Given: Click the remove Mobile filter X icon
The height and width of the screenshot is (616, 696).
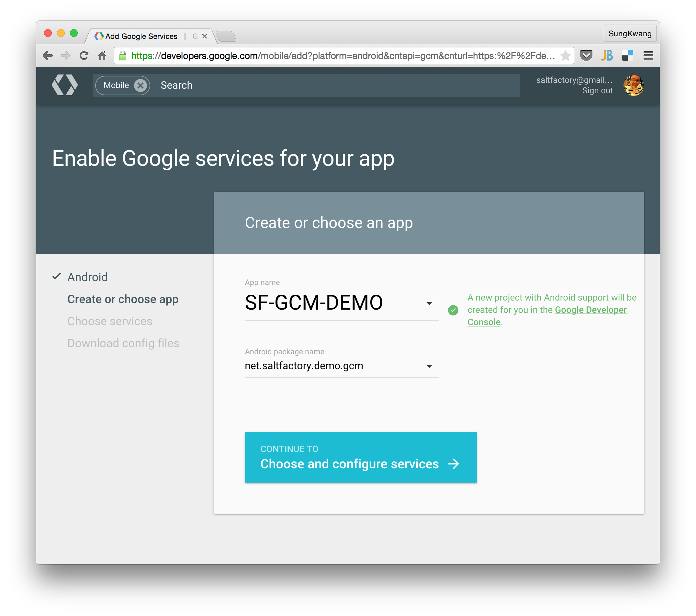Looking at the screenshot, I should [141, 85].
